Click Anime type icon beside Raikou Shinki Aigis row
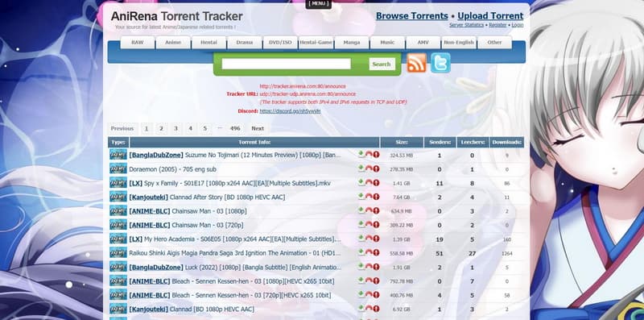644x320 pixels. pos(118,252)
